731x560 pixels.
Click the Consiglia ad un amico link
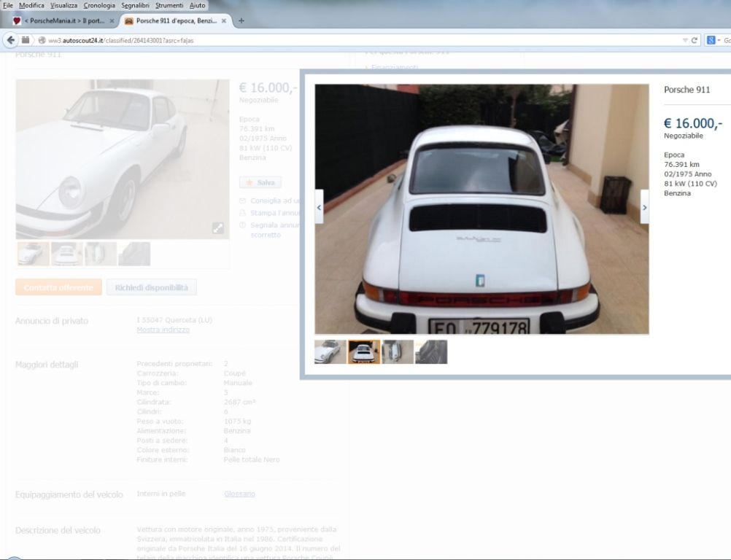[275, 201]
